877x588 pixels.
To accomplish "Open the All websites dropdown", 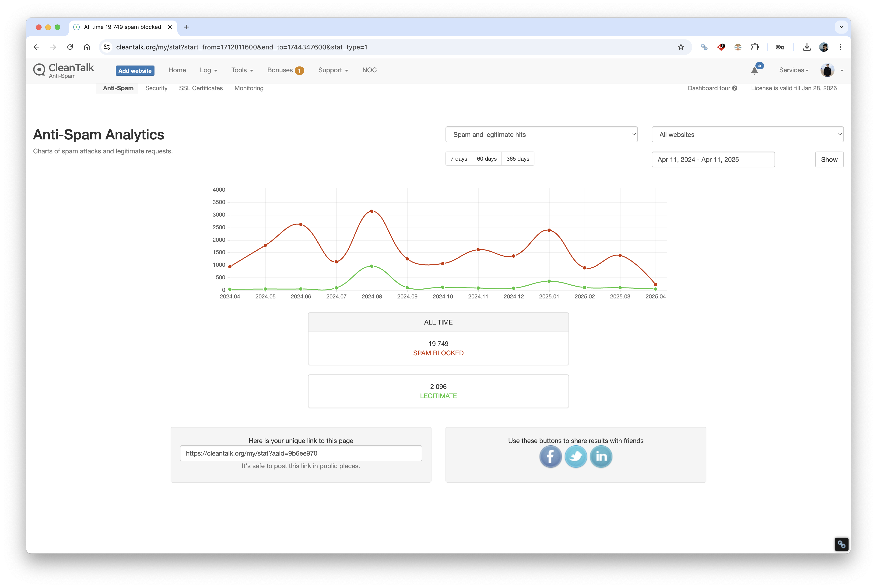I will coord(747,135).
